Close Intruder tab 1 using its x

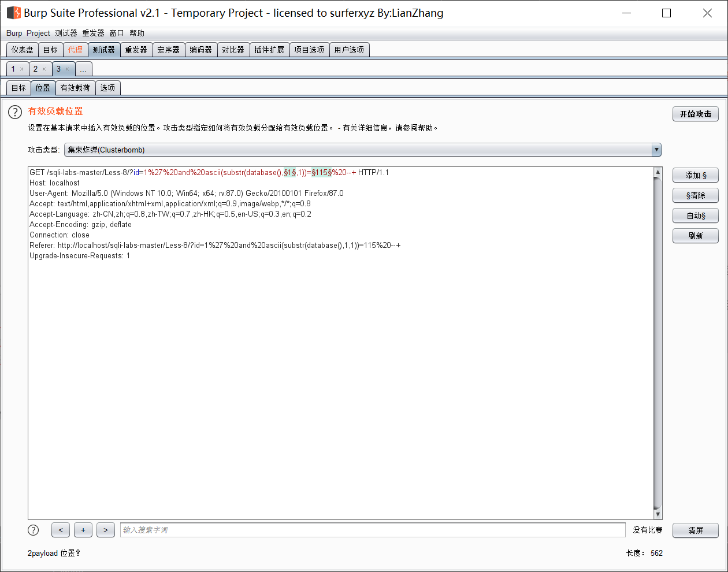pos(22,69)
